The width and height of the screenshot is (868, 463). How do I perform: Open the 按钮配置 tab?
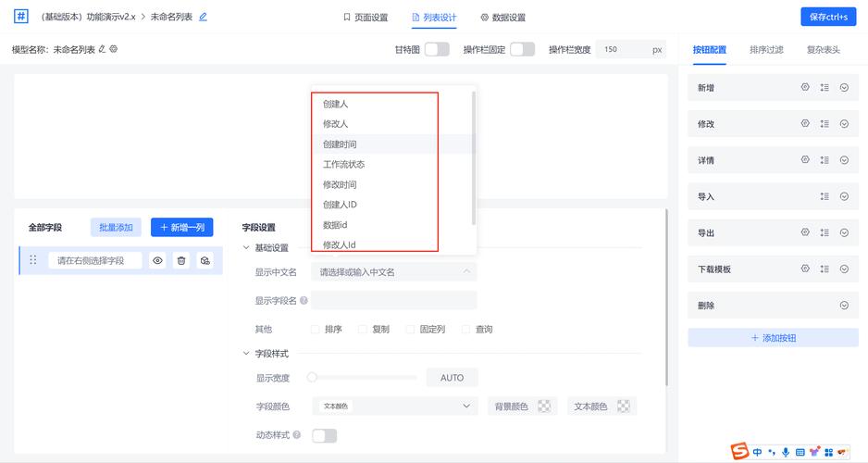tap(710, 50)
